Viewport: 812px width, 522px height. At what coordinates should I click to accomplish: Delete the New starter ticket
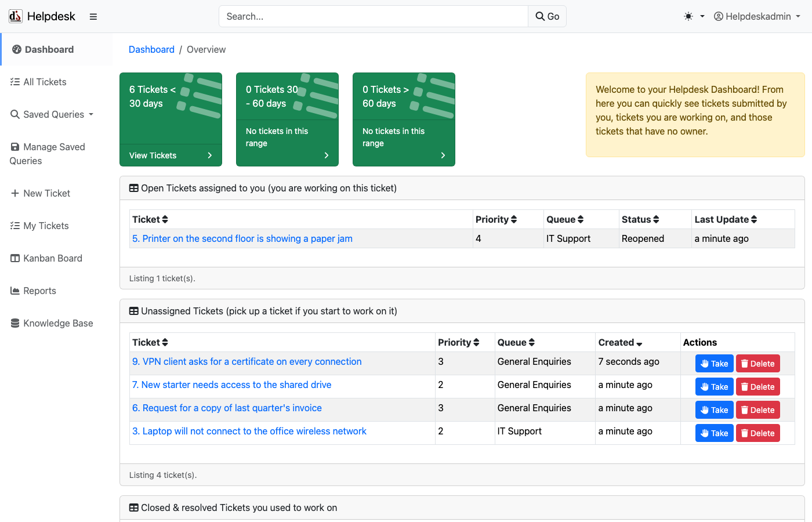[x=758, y=387]
